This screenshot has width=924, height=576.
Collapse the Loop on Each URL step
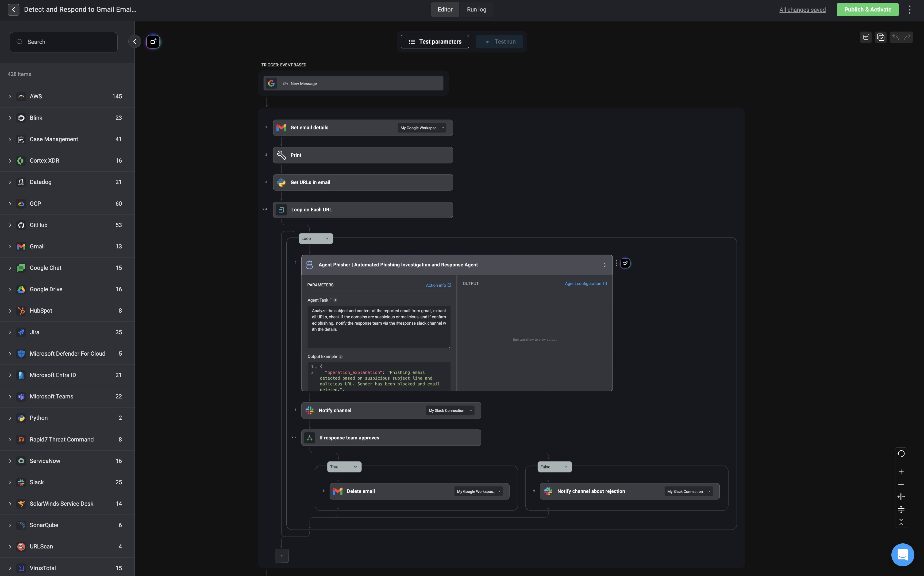tap(263, 209)
